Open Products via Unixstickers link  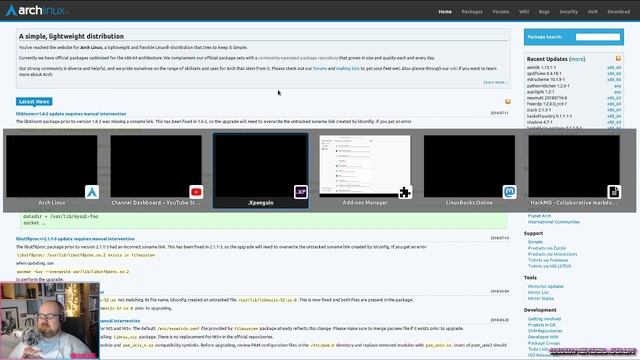click(x=552, y=254)
